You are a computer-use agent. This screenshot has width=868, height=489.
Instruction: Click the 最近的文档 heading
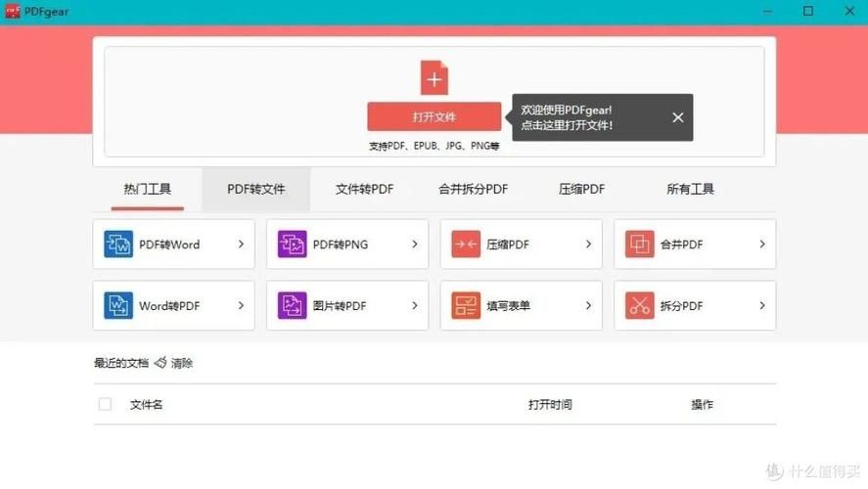(x=121, y=364)
